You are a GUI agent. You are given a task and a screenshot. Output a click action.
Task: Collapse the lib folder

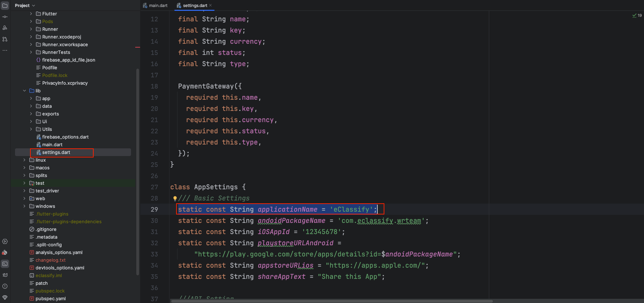click(24, 91)
